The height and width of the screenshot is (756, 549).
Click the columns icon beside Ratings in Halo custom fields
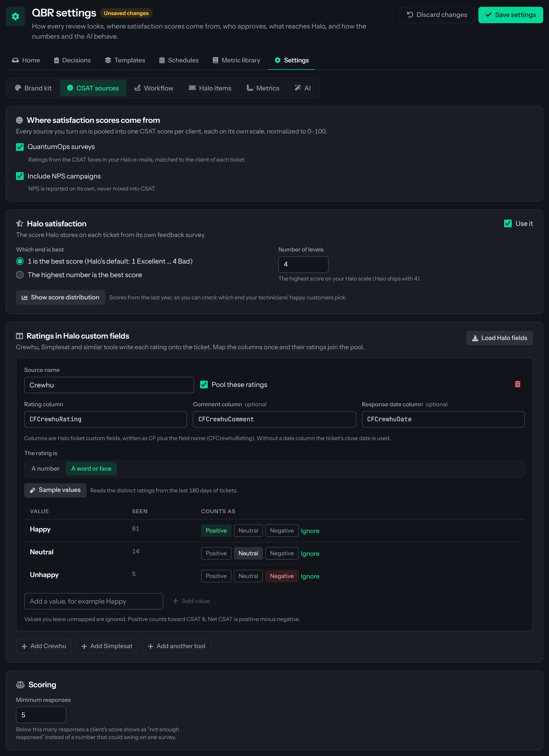[x=20, y=336]
